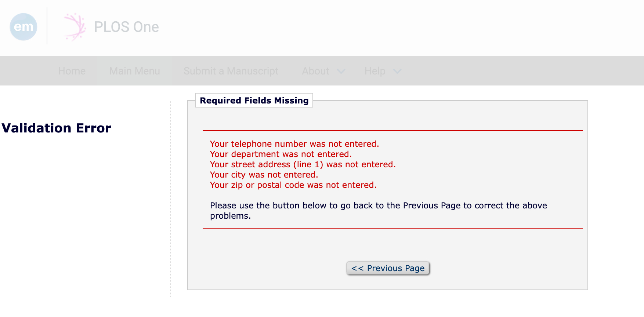Screen dimensions: 644x317
Task: Expand the Help dropdown chevron
Action: tap(397, 71)
